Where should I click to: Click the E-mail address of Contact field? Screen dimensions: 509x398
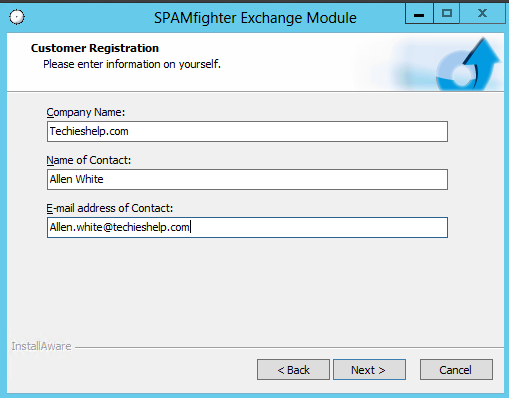tap(247, 227)
